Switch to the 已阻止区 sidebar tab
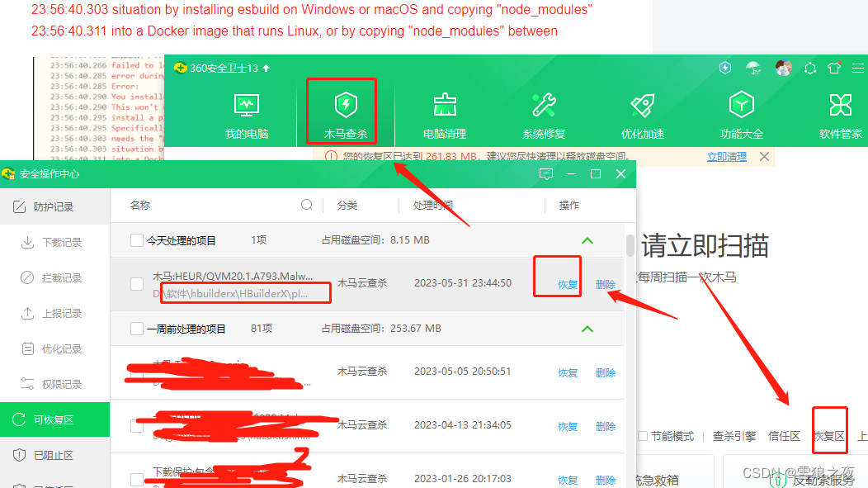 [54, 457]
